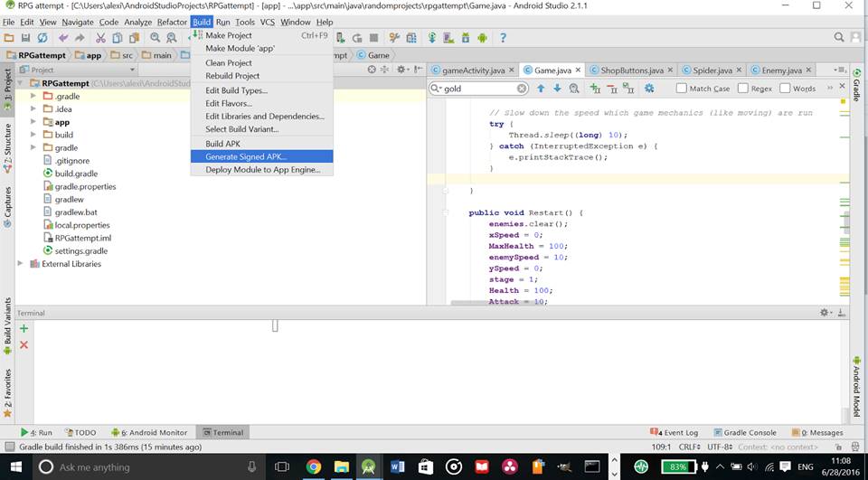Select Clean Project from Build menu

click(x=262, y=62)
